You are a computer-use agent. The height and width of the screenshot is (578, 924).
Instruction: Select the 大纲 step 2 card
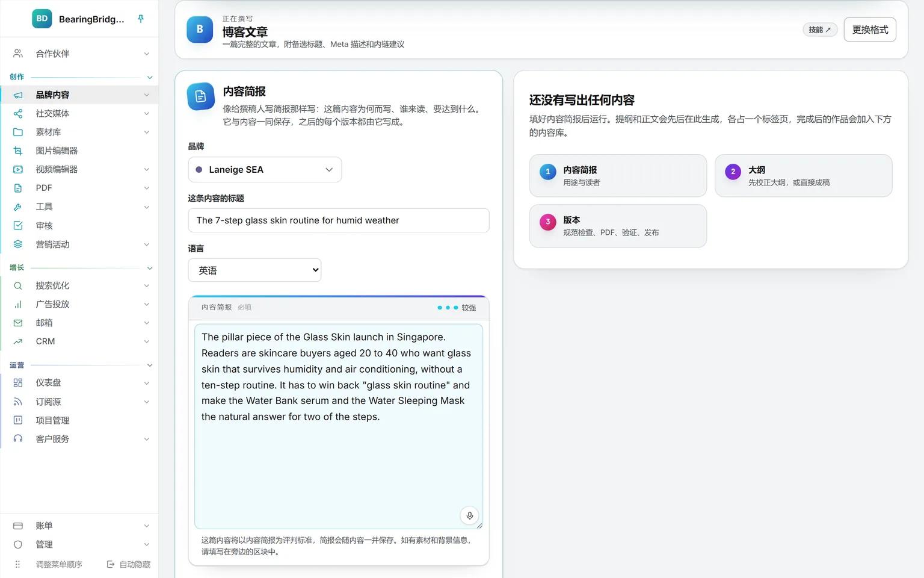pos(803,176)
